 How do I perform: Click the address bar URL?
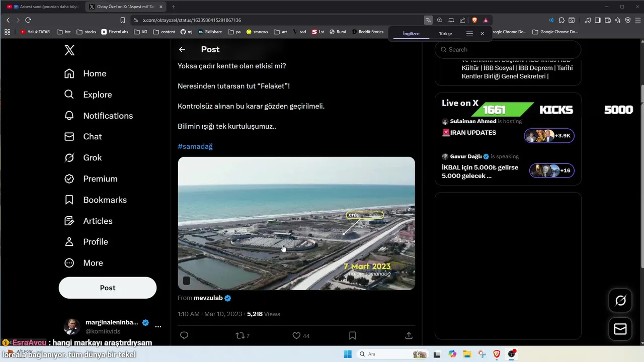(x=192, y=20)
